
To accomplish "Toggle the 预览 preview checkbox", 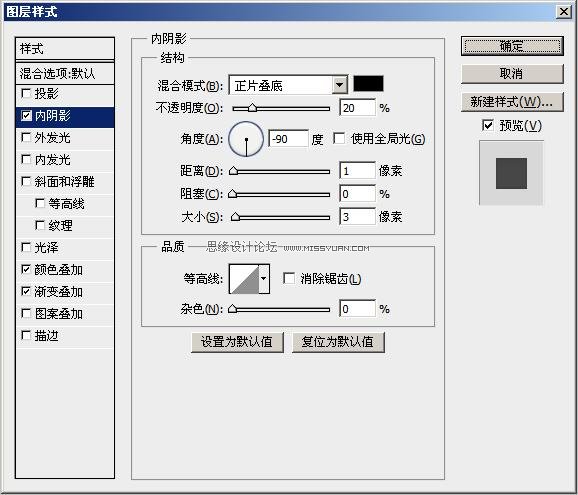I will click(488, 125).
